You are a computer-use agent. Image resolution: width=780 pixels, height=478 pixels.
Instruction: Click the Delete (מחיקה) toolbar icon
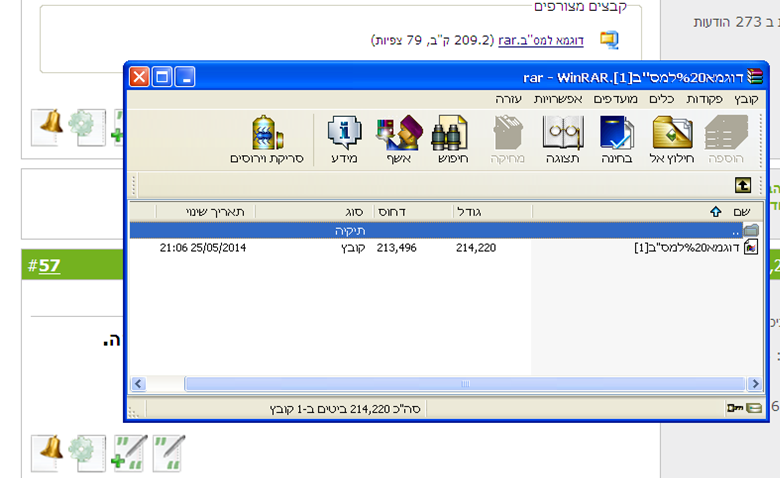point(507,139)
